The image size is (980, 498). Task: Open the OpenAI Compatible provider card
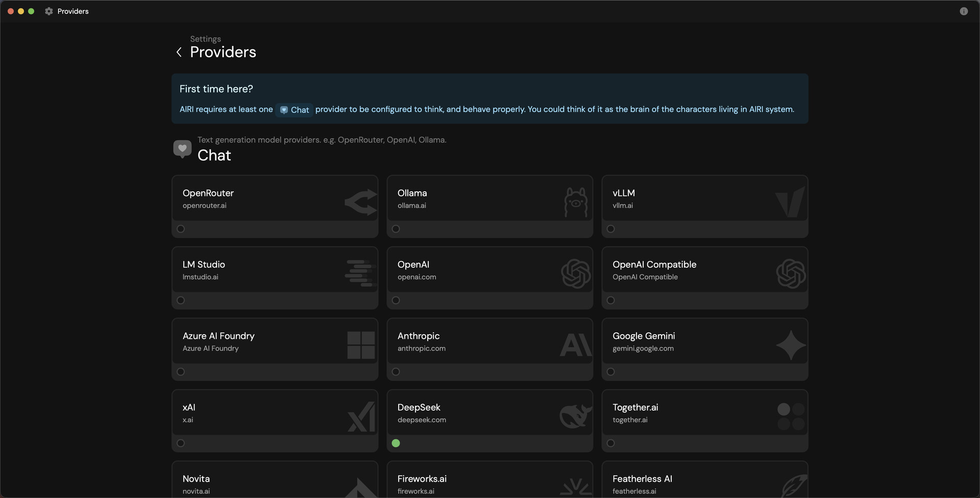705,278
